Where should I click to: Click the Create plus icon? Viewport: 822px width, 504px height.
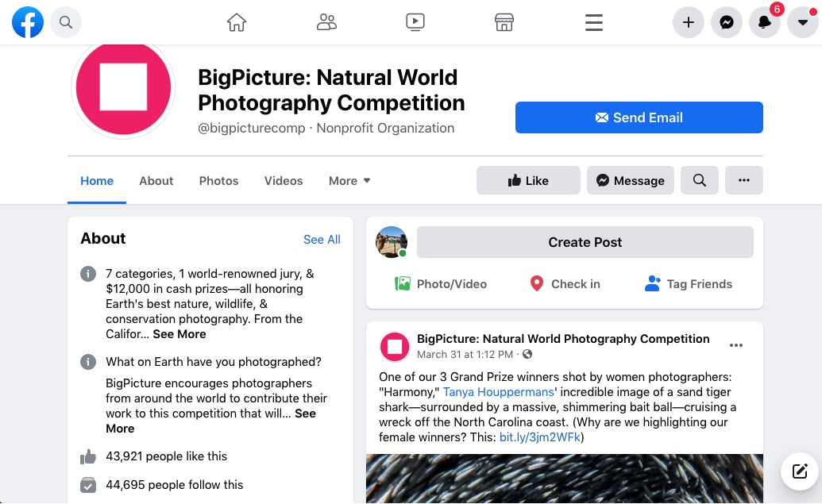[x=689, y=22]
